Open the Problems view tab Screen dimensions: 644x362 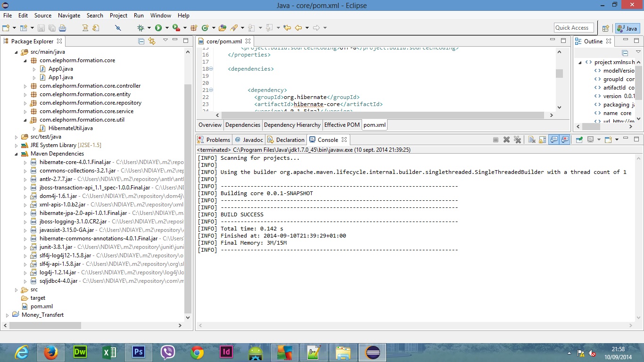pyautogui.click(x=214, y=140)
